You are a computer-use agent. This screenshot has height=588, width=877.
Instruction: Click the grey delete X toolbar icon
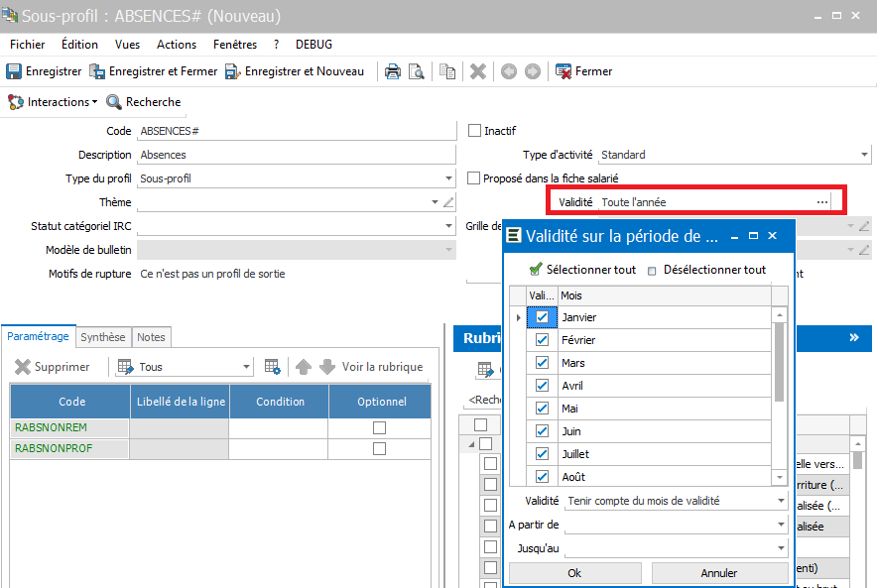(x=478, y=71)
